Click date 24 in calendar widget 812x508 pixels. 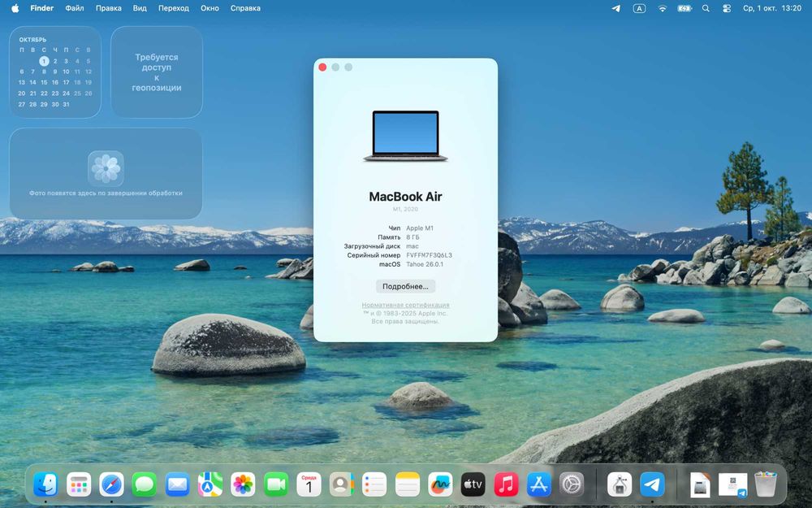point(67,93)
